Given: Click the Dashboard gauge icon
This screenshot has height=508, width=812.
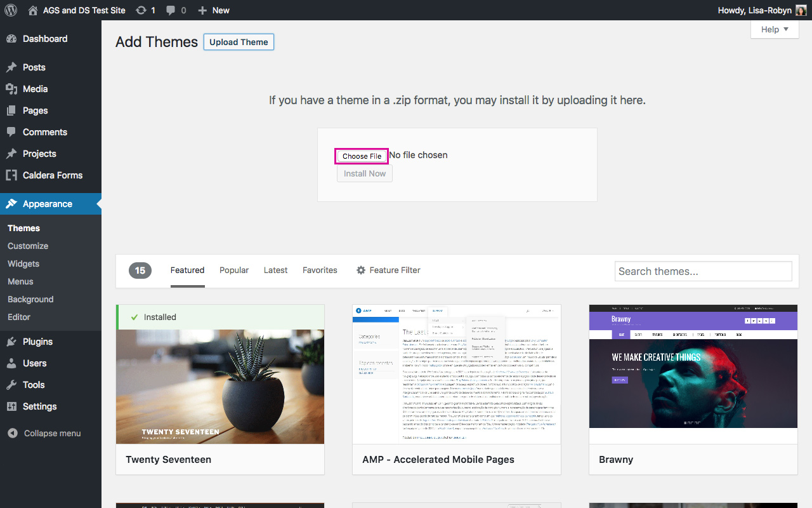Looking at the screenshot, I should 11,39.
